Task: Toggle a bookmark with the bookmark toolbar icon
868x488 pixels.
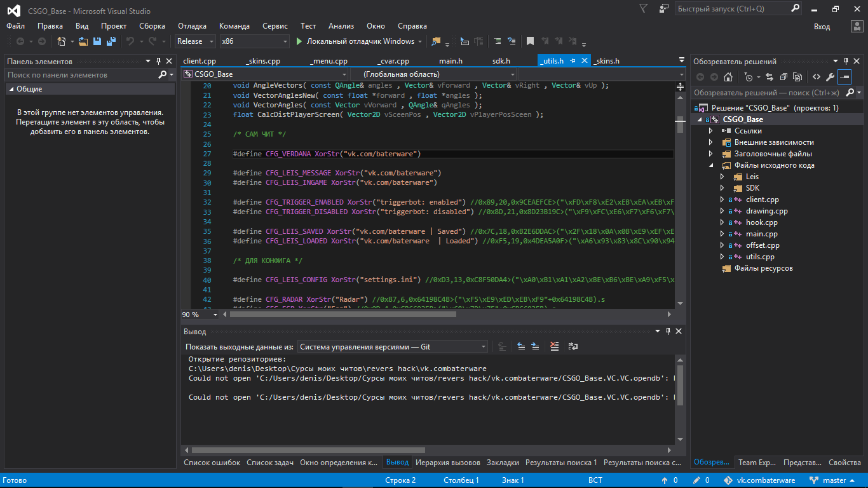Action: pyautogui.click(x=530, y=41)
